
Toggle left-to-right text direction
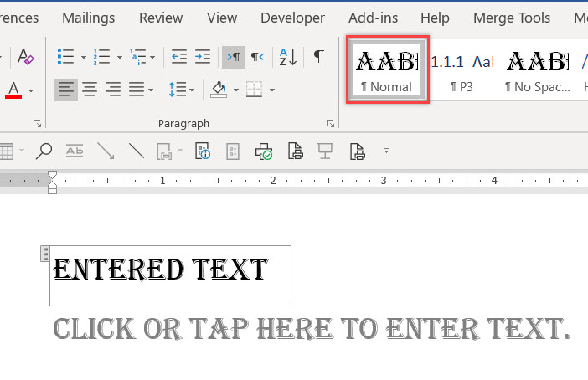coord(234,57)
